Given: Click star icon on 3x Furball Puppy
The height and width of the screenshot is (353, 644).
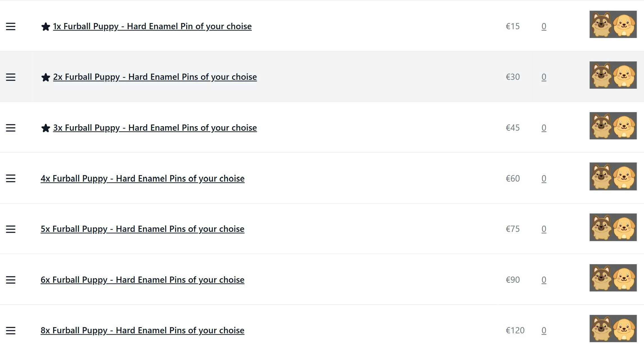Looking at the screenshot, I should coord(46,128).
